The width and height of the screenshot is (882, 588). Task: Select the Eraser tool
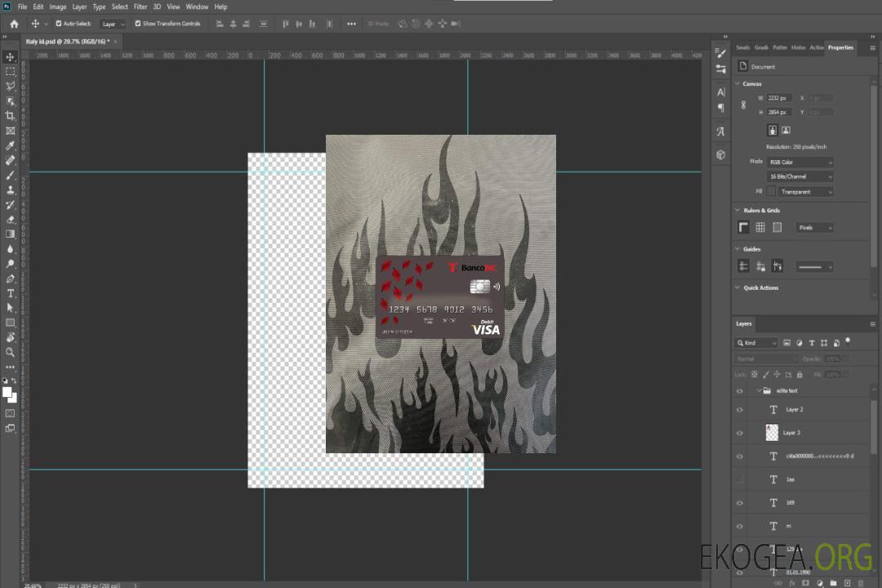click(x=11, y=220)
